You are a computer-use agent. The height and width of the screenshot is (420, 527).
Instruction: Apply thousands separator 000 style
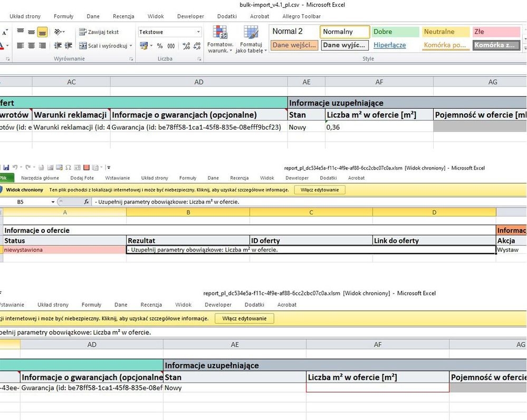point(171,46)
